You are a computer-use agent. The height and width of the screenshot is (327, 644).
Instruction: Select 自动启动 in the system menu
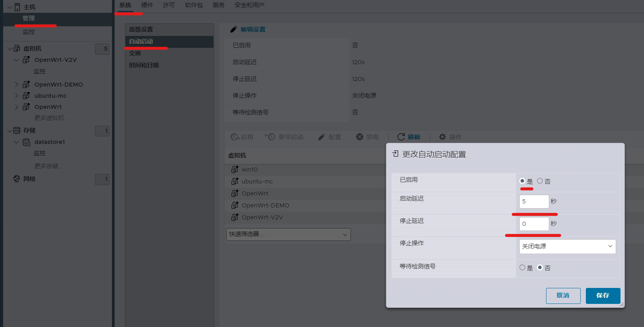click(x=169, y=41)
